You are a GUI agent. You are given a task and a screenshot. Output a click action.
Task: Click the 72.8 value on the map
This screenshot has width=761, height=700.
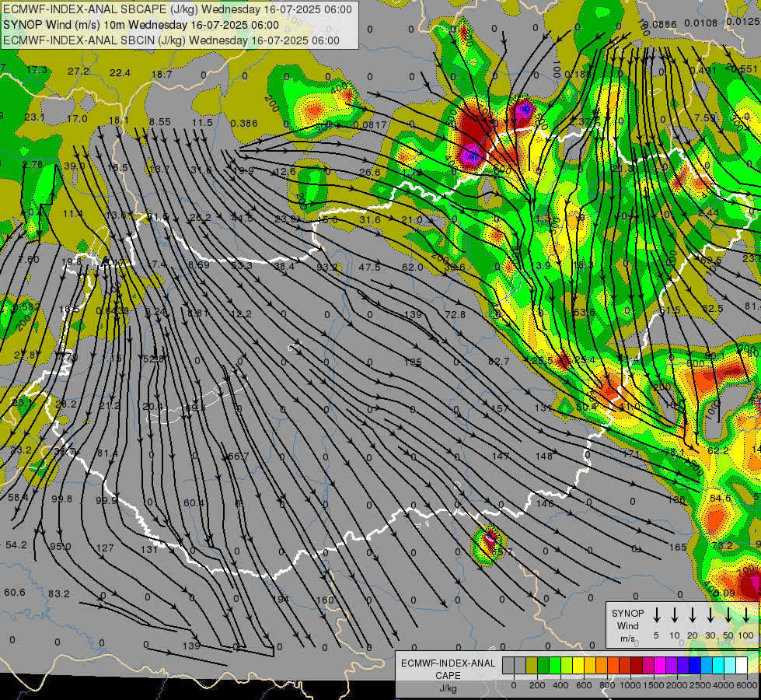click(455, 315)
